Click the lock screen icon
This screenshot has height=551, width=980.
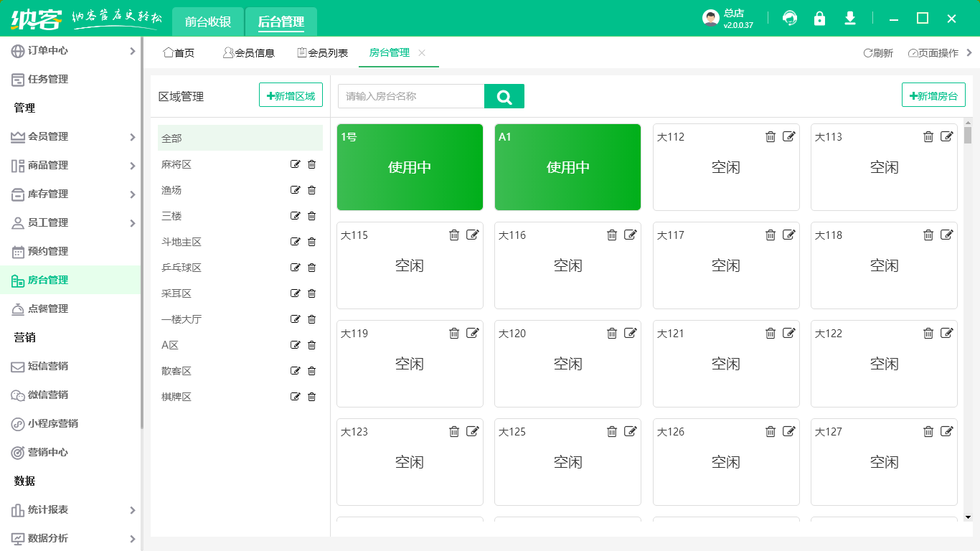819,19
